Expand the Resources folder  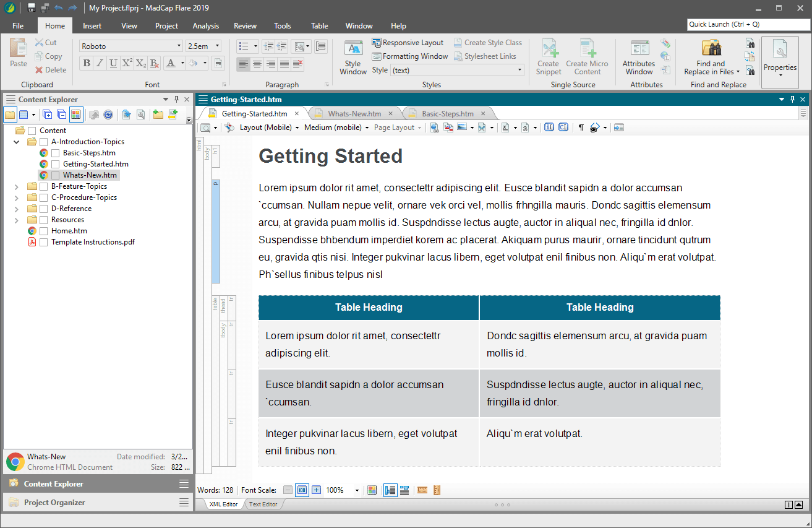(x=17, y=220)
